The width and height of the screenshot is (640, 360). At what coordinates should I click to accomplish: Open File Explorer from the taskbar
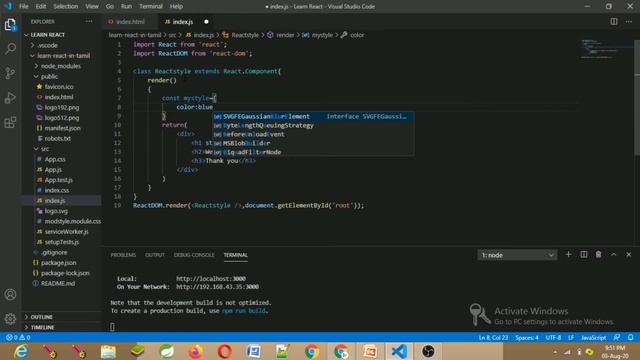pyautogui.click(x=108, y=351)
